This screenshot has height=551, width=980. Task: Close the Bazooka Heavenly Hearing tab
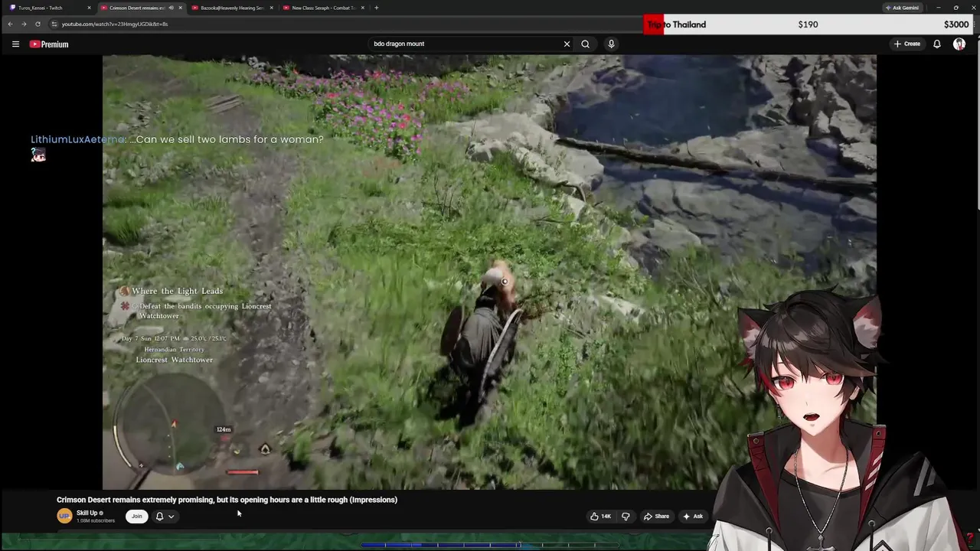(271, 8)
